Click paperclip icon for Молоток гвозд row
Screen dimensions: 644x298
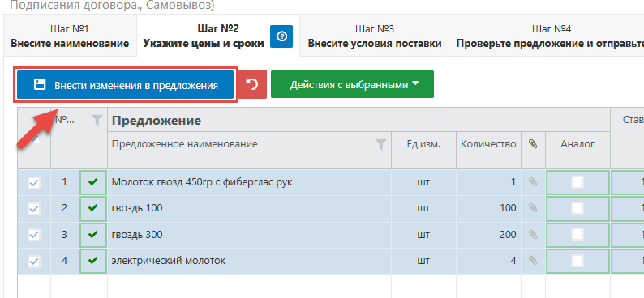(x=533, y=182)
